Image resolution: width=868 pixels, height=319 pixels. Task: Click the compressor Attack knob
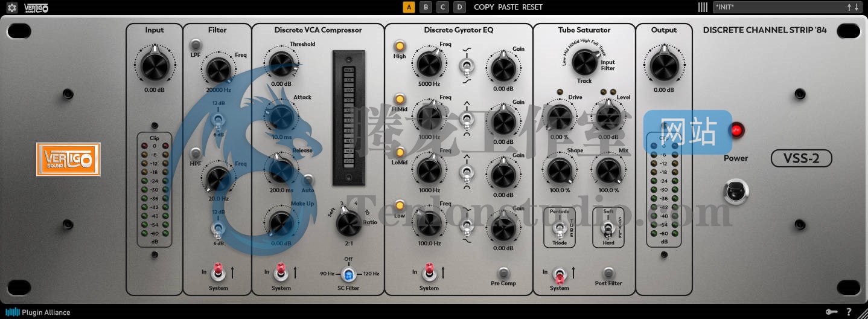281,117
